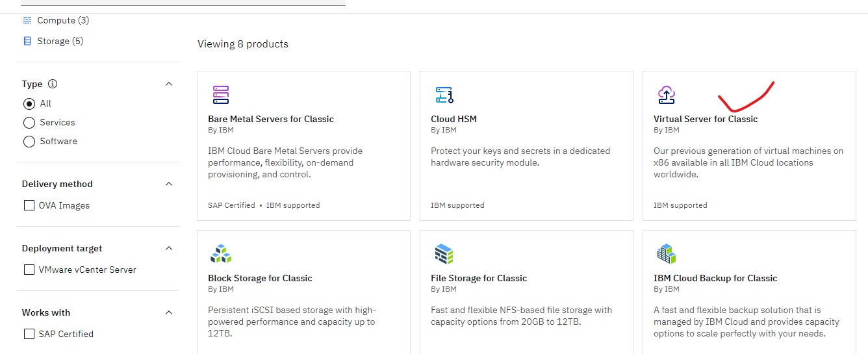Viewport: 868px width, 354px height.
Task: Collapse the Works with filter section
Action: [169, 312]
